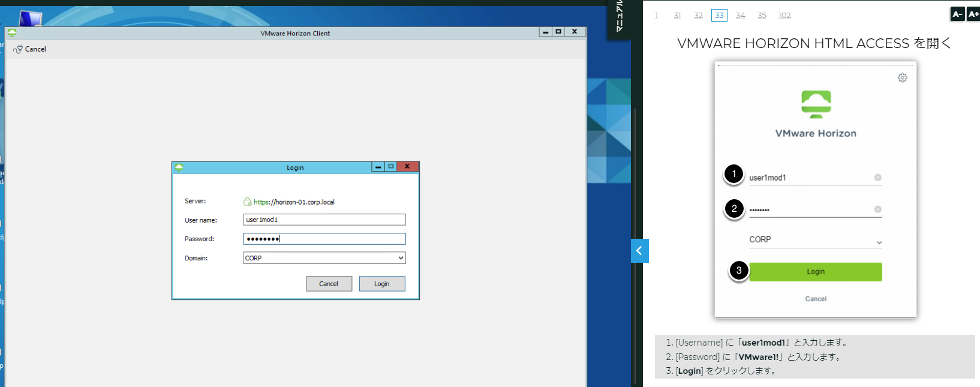Maximize the VMware Horizon Client window
980x387 pixels.
[558, 32]
